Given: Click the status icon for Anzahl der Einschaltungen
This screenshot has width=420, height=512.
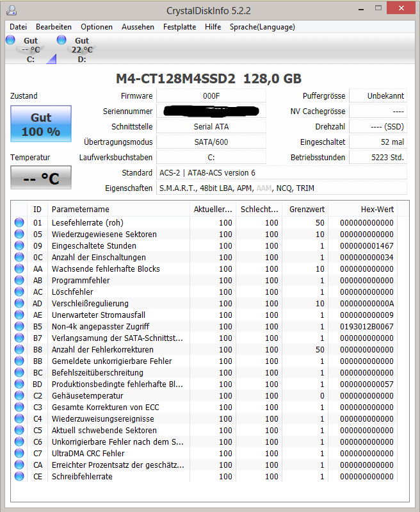Looking at the screenshot, I should [19, 257].
